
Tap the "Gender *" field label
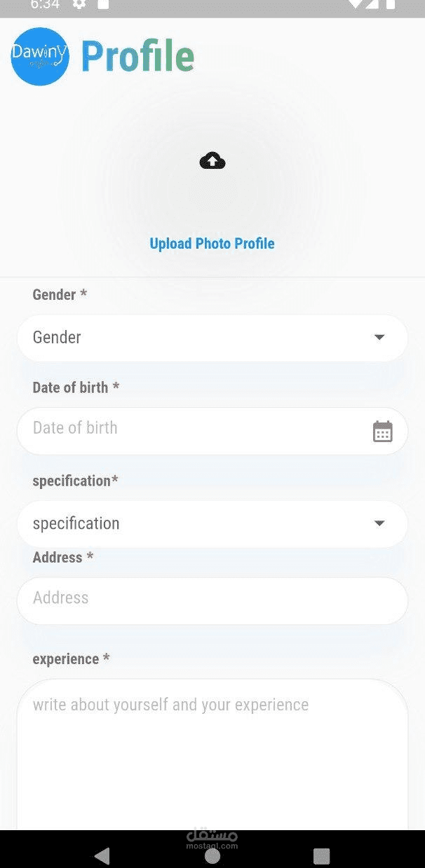click(x=60, y=295)
